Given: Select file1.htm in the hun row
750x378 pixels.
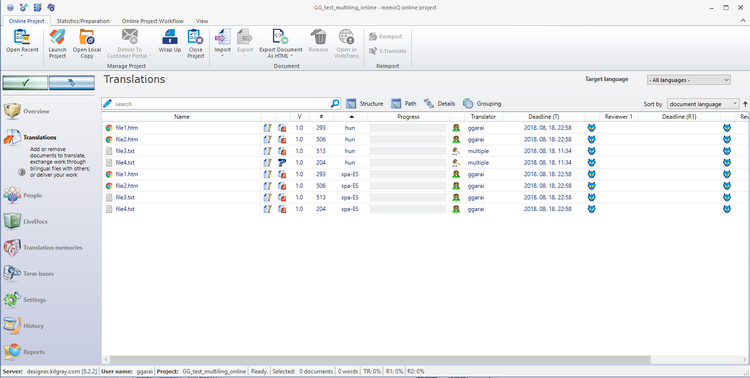Looking at the screenshot, I should (x=127, y=128).
